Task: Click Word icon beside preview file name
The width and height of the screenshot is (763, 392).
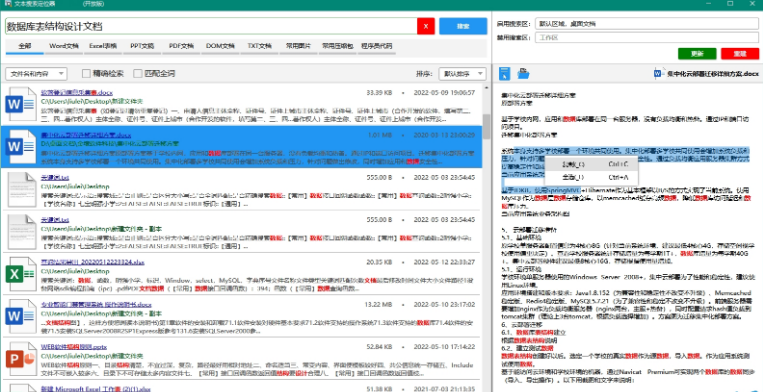Action: [659, 73]
